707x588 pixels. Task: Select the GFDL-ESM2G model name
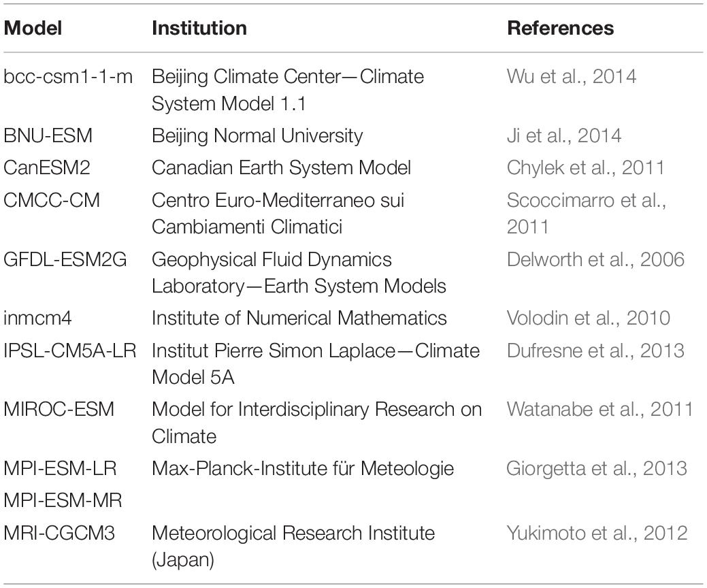tap(65, 259)
